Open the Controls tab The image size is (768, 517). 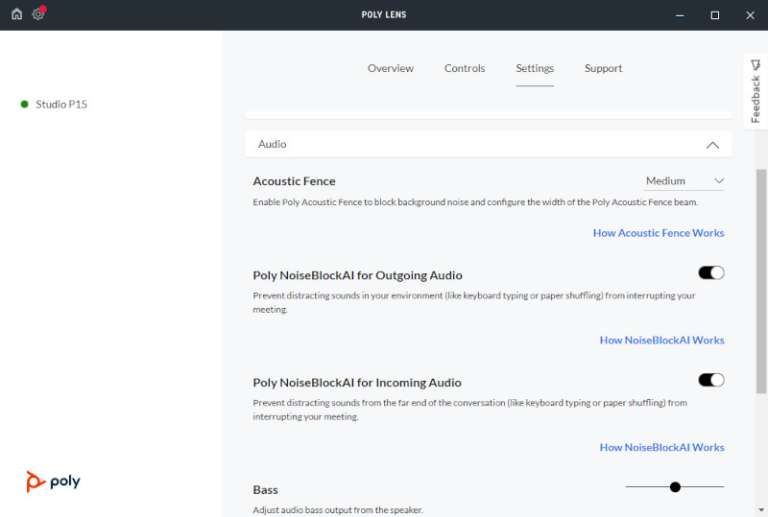pos(464,68)
